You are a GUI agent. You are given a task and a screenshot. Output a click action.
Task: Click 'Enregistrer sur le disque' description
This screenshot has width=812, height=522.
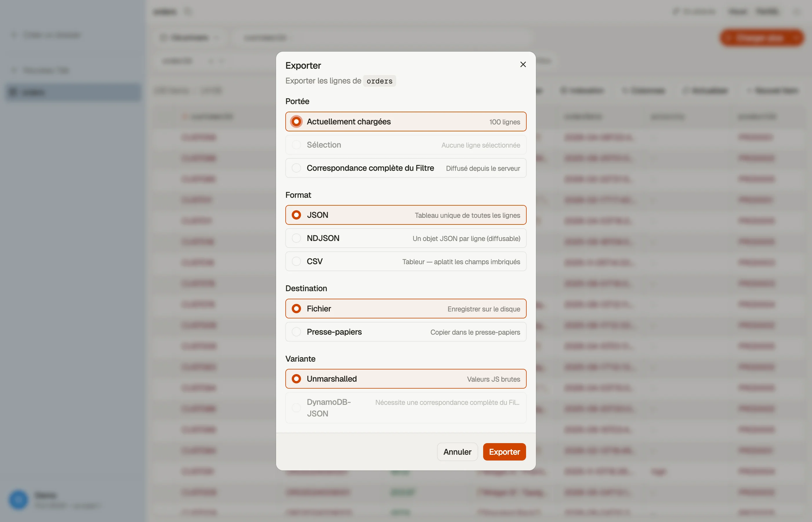[x=484, y=309]
